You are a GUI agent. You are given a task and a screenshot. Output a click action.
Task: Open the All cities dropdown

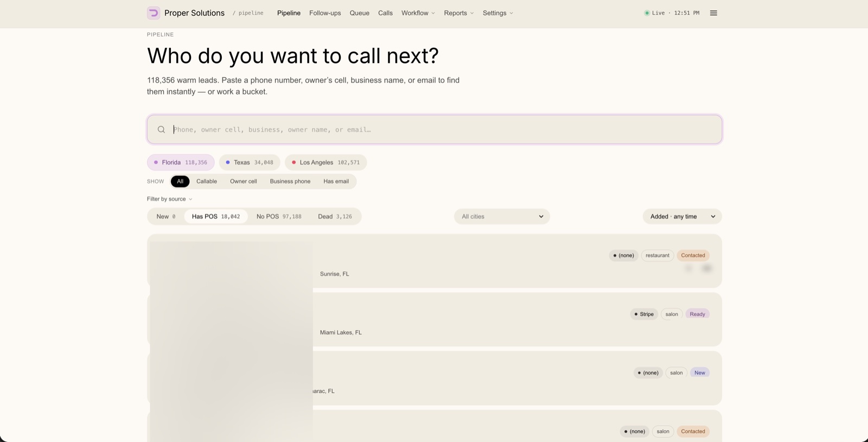(x=502, y=217)
